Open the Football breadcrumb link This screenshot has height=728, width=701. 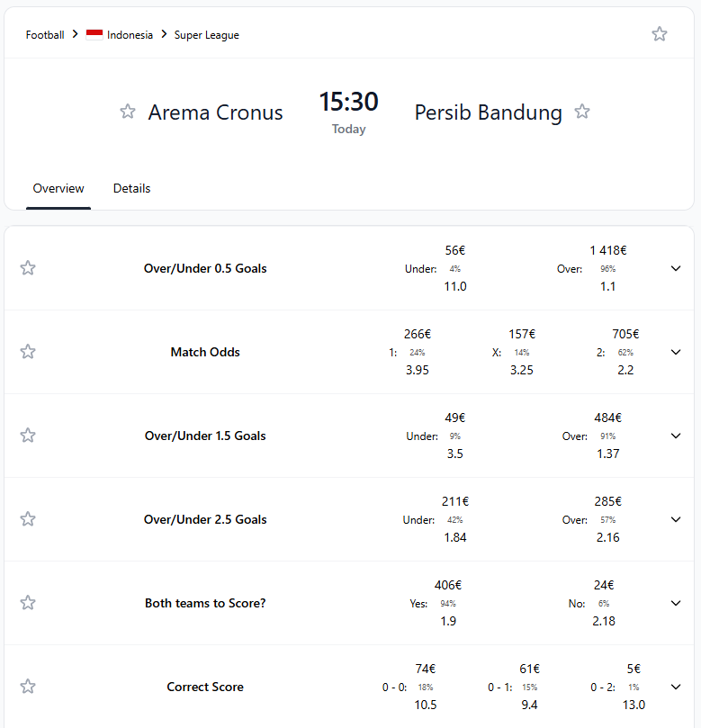tap(45, 35)
